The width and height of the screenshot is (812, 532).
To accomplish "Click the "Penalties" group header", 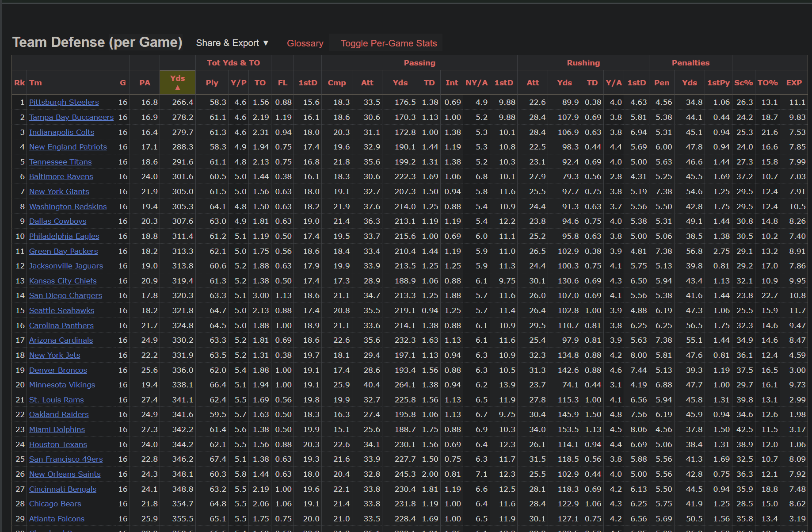I will click(x=690, y=63).
